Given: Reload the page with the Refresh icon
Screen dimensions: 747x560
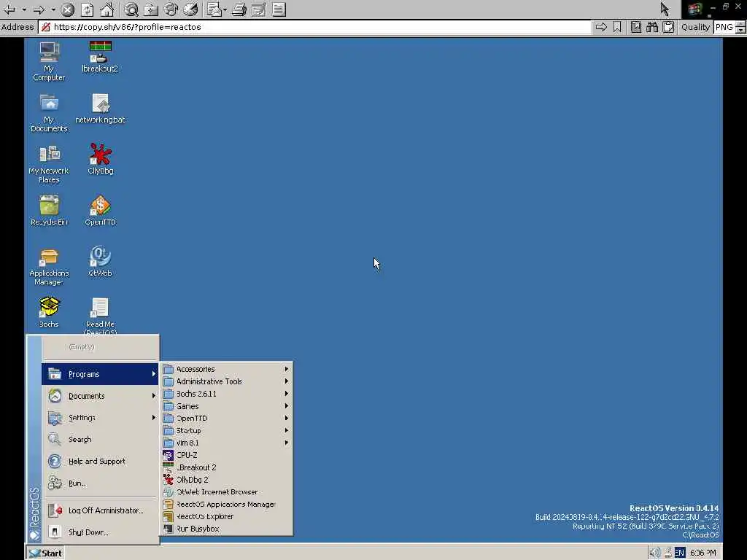Looking at the screenshot, I should [88, 9].
